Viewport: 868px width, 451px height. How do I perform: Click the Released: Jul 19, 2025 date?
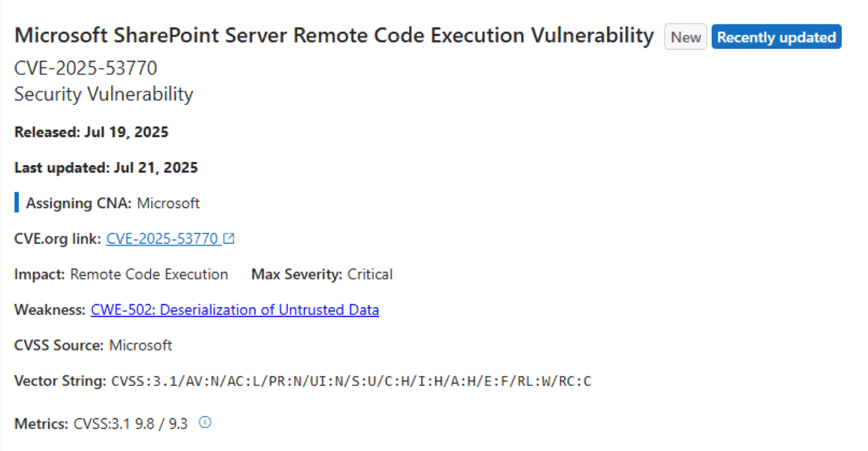pyautogui.click(x=91, y=132)
